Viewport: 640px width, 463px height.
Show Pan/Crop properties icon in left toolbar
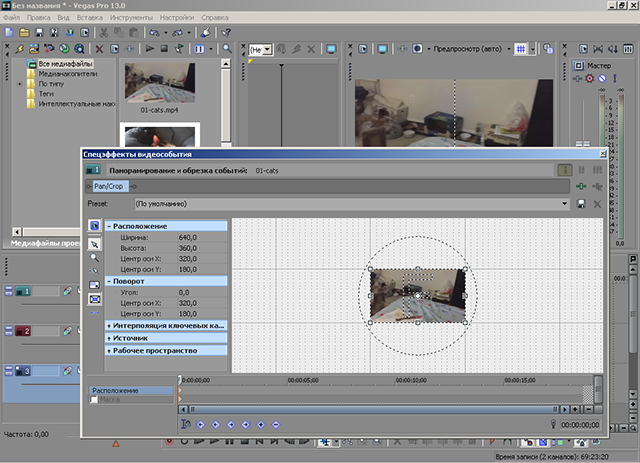[95, 225]
